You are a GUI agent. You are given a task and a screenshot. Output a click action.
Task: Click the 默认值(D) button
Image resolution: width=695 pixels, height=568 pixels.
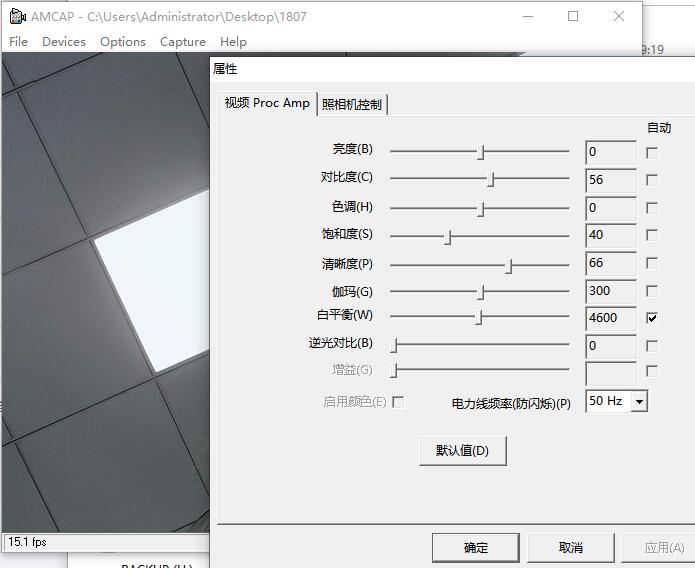(462, 451)
